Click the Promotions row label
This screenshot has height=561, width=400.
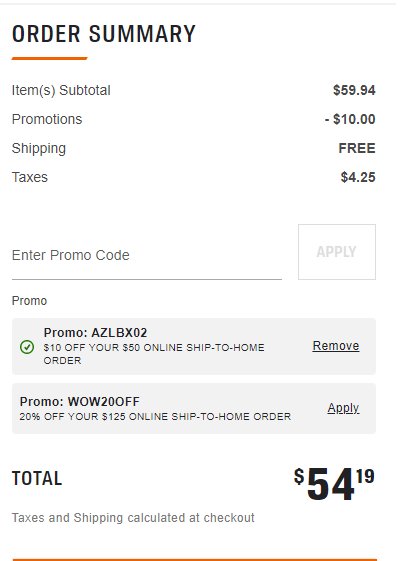tap(47, 119)
